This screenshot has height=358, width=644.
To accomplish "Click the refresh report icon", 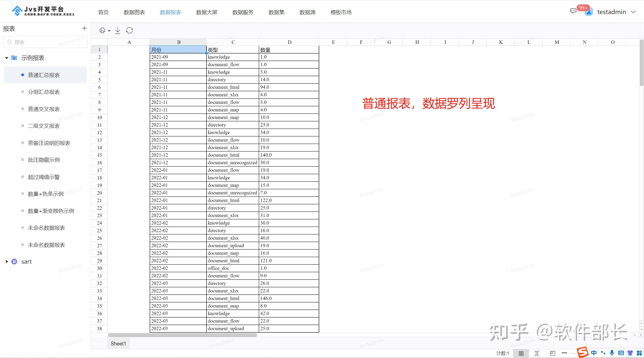I will (x=129, y=30).
